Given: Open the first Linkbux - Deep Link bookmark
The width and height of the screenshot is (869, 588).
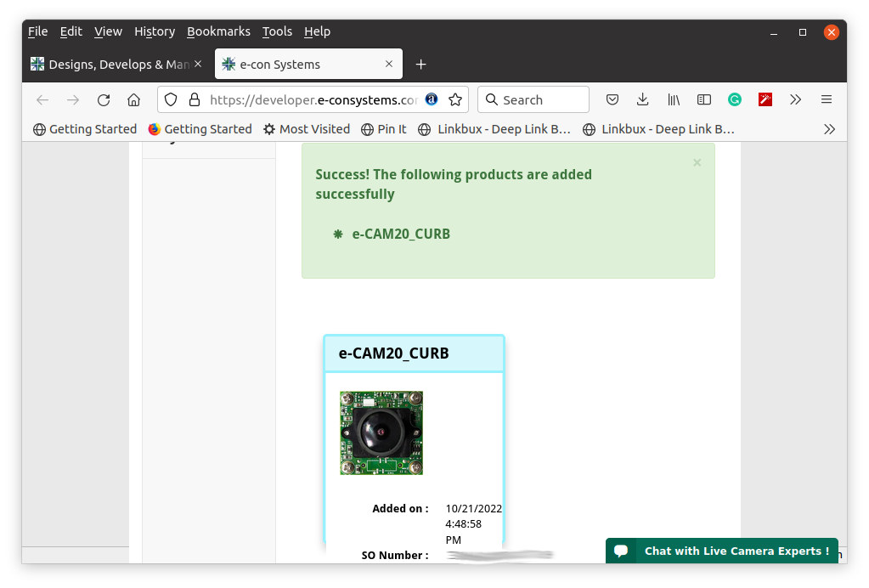Looking at the screenshot, I should tap(494, 129).
